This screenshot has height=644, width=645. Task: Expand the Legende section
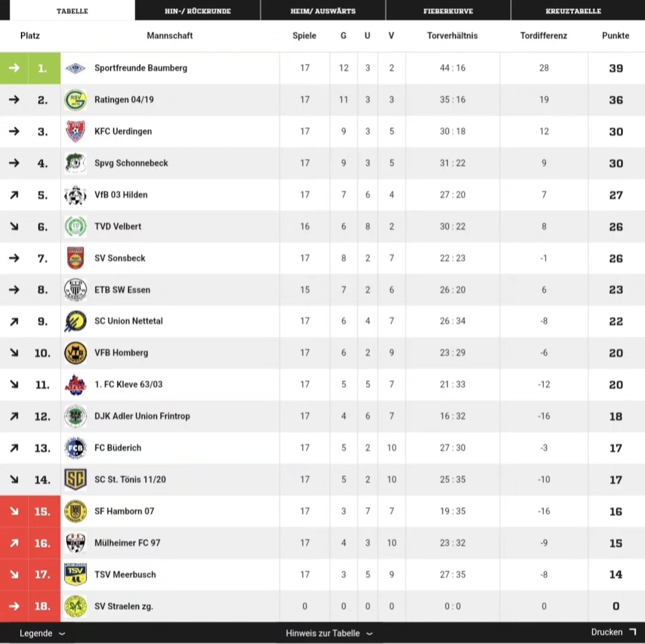(42, 633)
